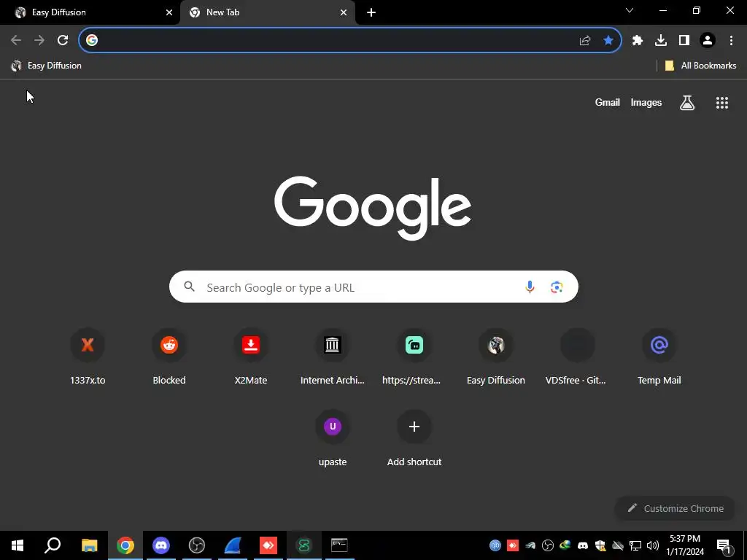Image resolution: width=747 pixels, height=560 pixels.
Task: Open the blue shark fin taskbar app
Action: point(233,545)
